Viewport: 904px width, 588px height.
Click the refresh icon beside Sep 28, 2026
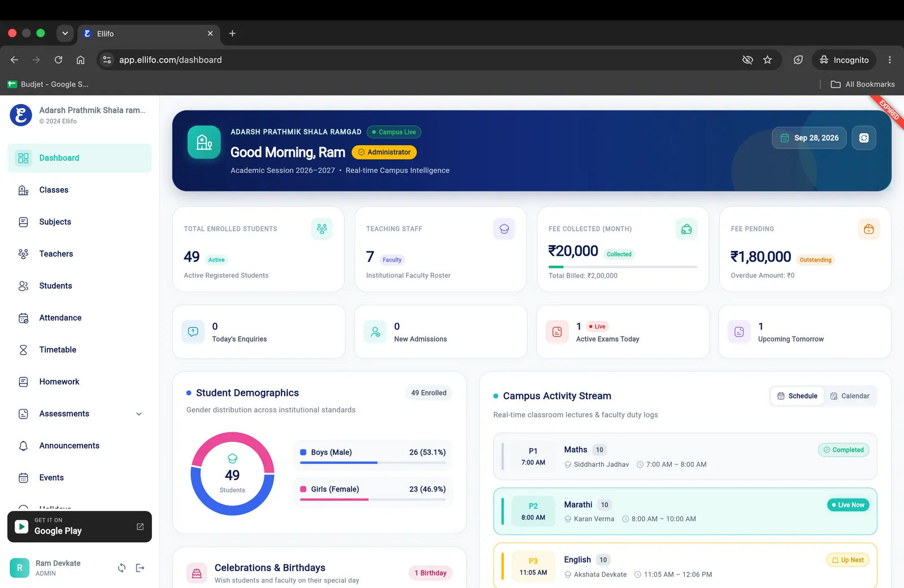[x=864, y=138]
